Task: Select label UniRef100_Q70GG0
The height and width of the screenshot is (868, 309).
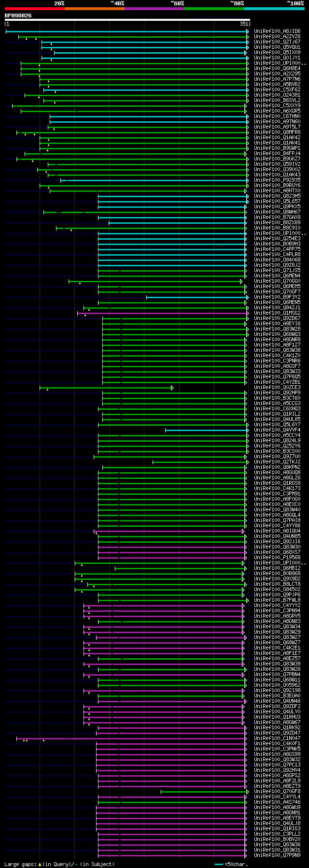Action: click(277, 281)
